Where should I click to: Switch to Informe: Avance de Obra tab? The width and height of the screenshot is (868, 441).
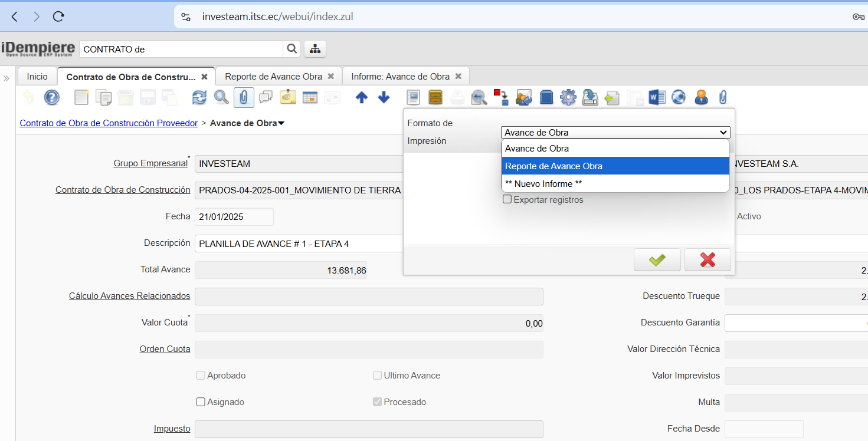(x=400, y=77)
